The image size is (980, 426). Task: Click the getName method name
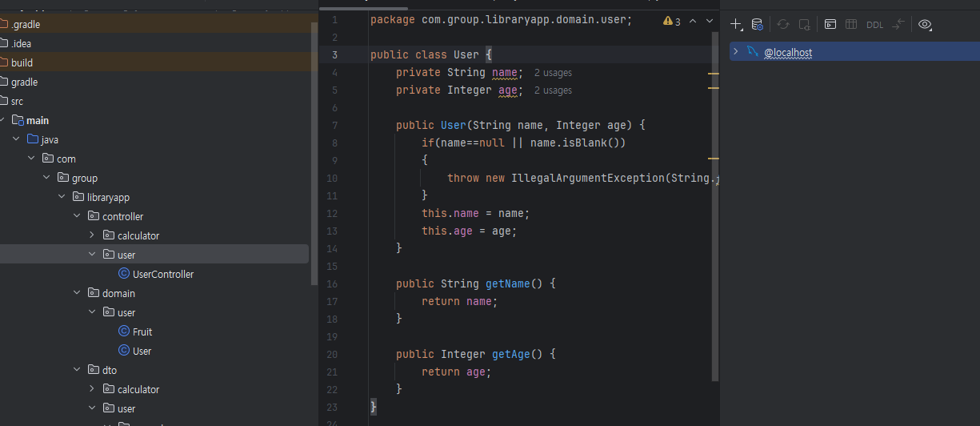508,283
